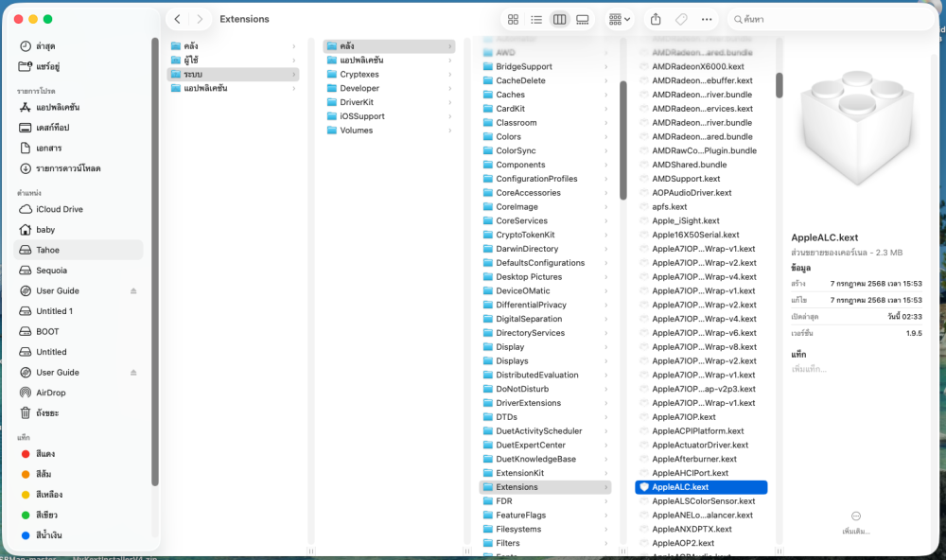946x560 pixels.
Task: Select คลัง folder in second column
Action: pos(389,45)
